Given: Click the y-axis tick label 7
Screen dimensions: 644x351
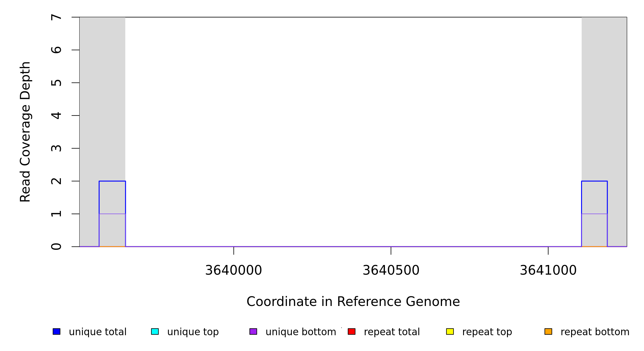Looking at the screenshot, I should [56, 17].
